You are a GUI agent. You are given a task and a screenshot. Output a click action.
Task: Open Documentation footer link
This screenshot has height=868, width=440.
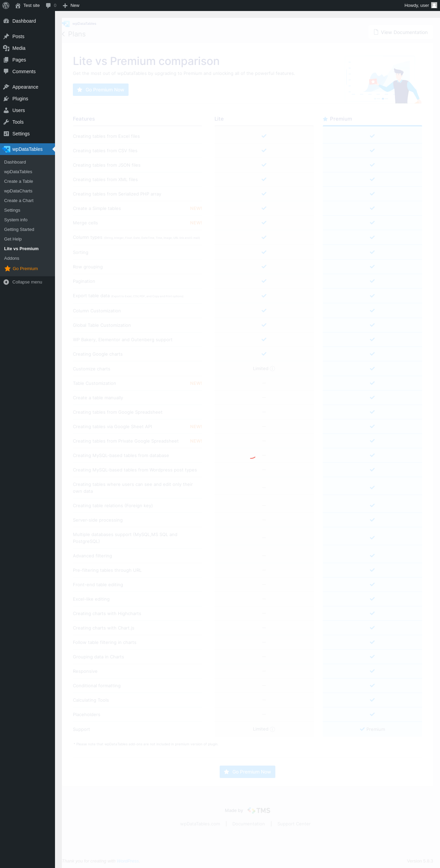pos(249,824)
